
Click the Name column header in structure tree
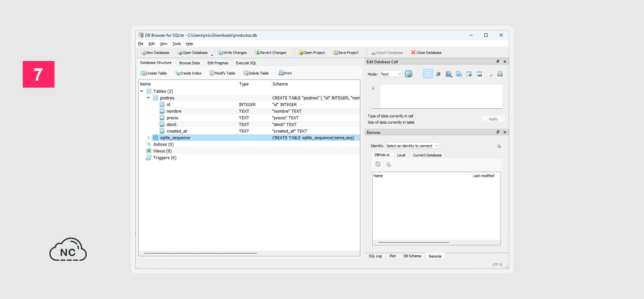(188, 84)
